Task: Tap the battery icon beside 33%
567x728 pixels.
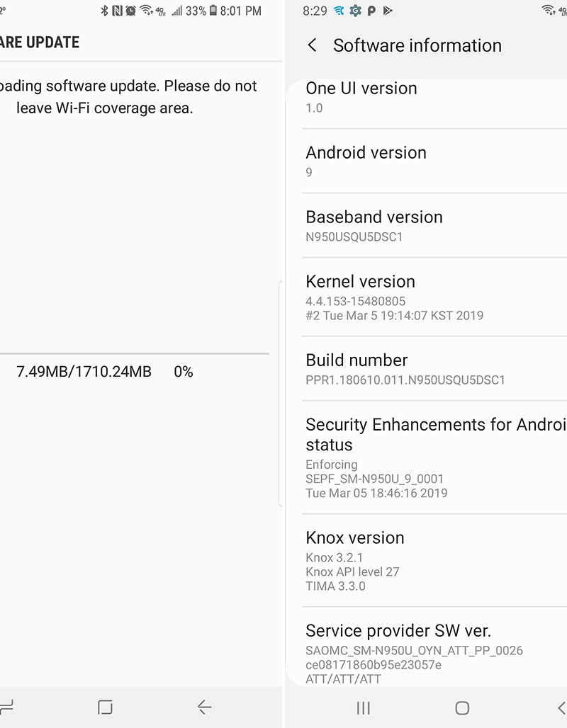Action: click(x=213, y=11)
